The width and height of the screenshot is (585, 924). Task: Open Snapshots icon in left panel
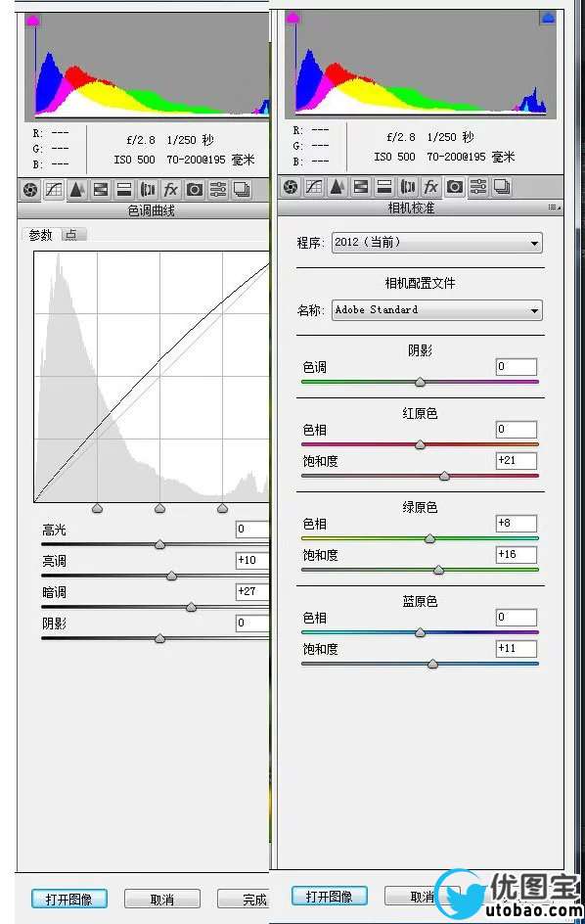pos(242,189)
